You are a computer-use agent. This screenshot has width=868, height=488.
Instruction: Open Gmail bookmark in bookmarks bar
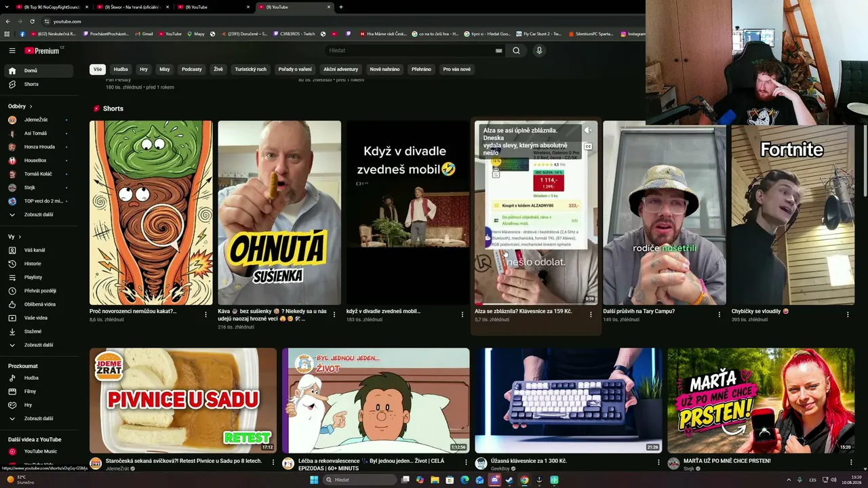click(x=144, y=34)
